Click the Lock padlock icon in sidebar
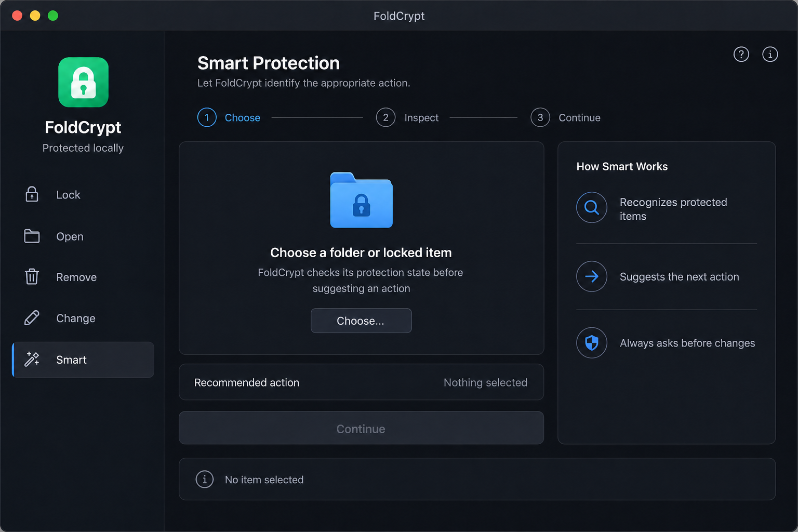Viewport: 798px width, 532px height. click(x=32, y=194)
